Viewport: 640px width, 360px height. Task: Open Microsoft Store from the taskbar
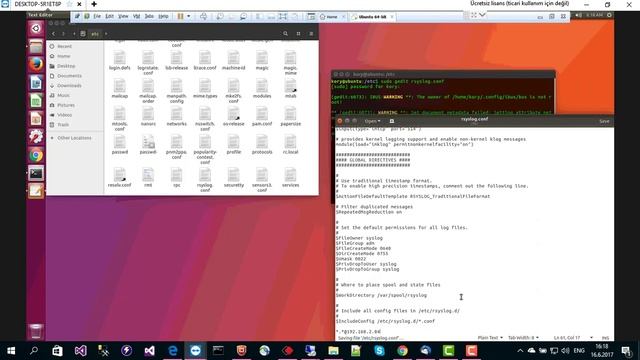coord(58,351)
